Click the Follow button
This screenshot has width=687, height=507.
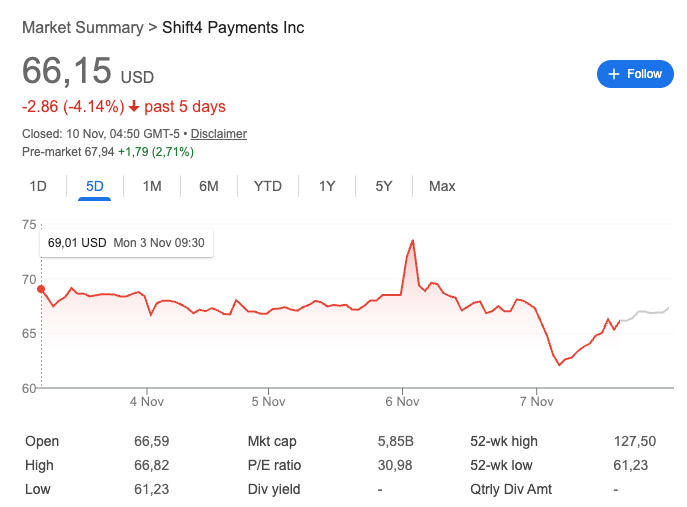[634, 73]
